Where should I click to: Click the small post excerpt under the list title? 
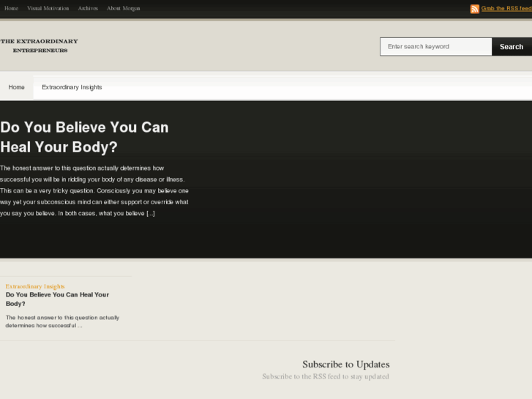pos(62,321)
